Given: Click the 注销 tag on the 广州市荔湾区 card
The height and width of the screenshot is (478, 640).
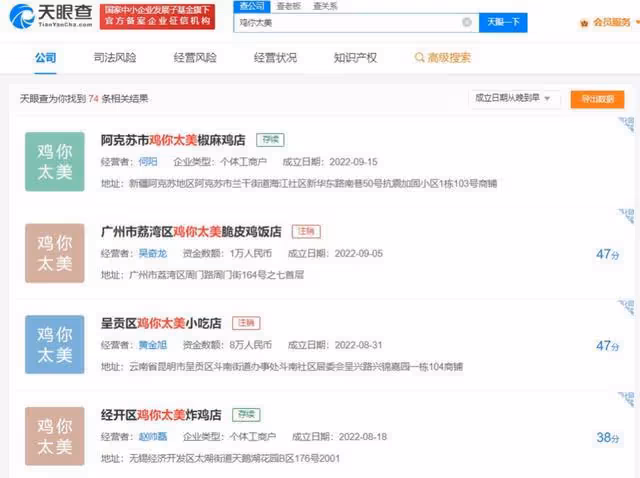Looking at the screenshot, I should [x=306, y=231].
